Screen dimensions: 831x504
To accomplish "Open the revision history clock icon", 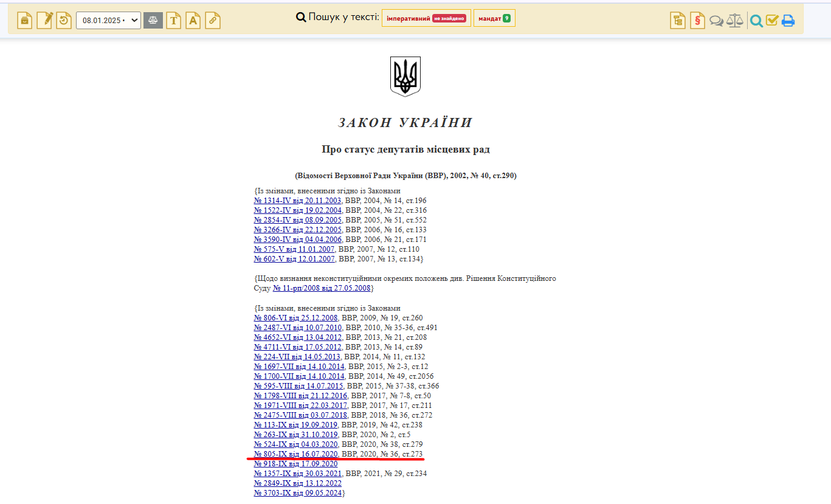I will click(64, 20).
